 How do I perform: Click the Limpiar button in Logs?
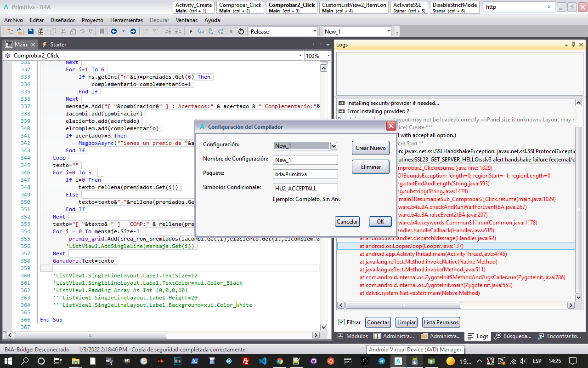[407, 322]
